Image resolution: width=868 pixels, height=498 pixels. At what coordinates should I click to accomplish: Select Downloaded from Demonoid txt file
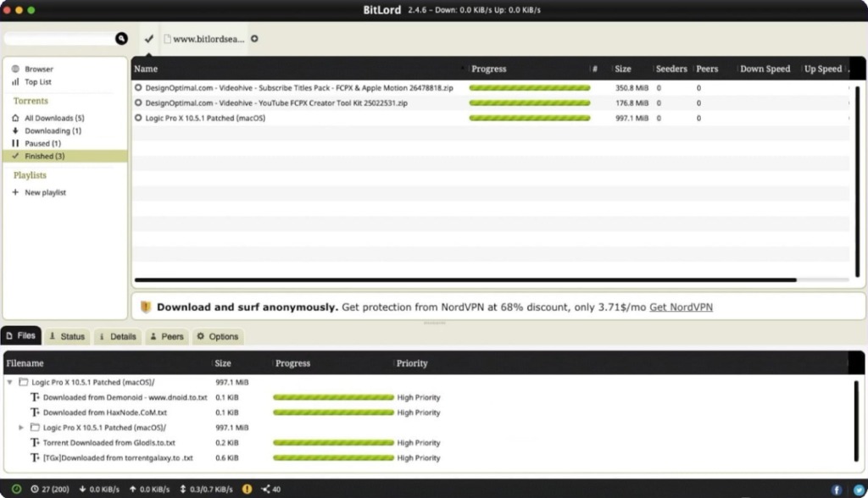(125, 397)
